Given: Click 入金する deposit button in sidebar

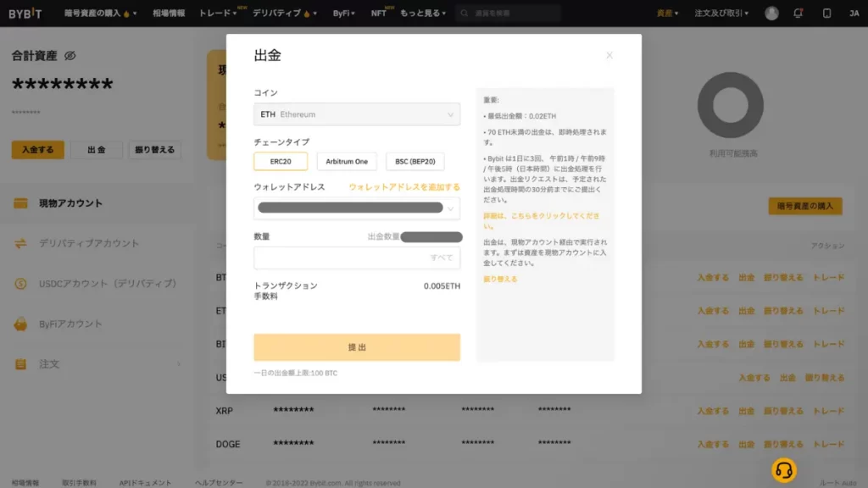Looking at the screenshot, I should coord(37,150).
